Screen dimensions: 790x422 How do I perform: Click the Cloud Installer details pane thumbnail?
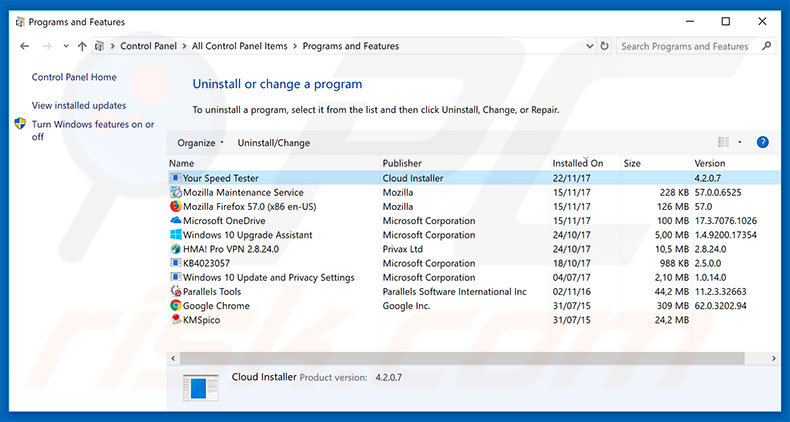click(x=201, y=388)
